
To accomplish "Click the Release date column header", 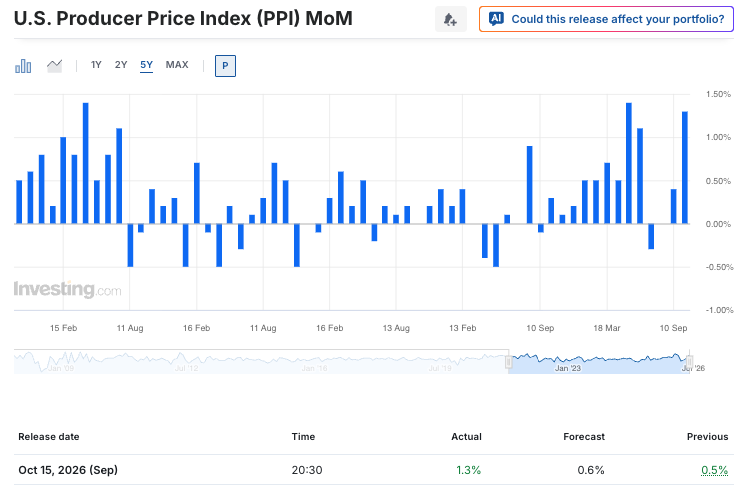I will coord(49,437).
